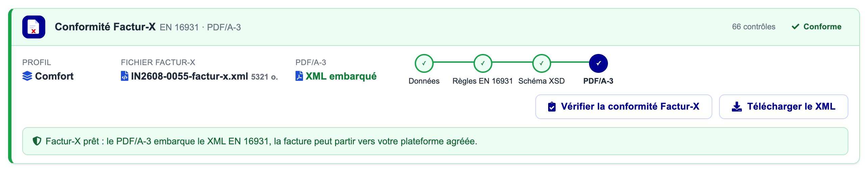Viewport: 868px width, 172px height.
Task: Click Télécharger le XML button
Action: [784, 107]
